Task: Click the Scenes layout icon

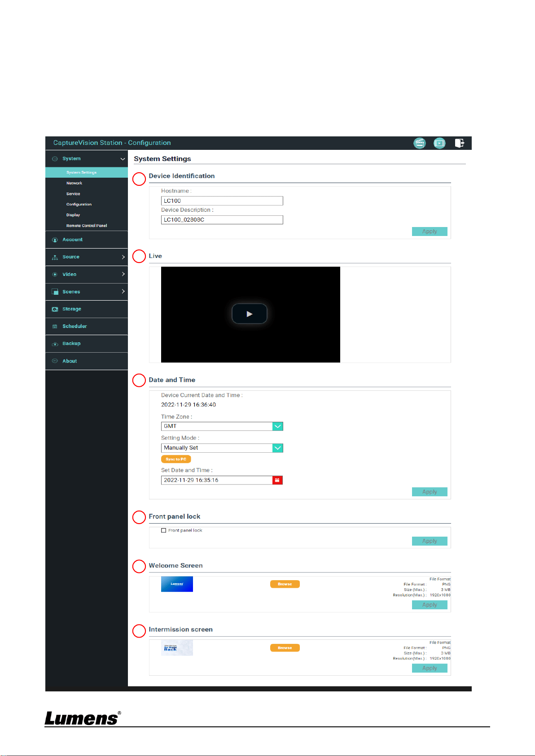Action: click(x=55, y=292)
